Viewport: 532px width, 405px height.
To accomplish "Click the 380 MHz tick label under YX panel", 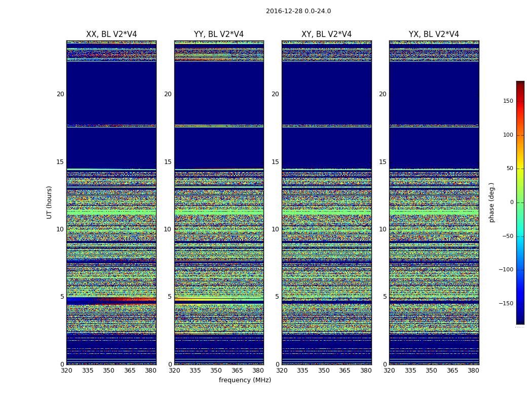I will (473, 371).
